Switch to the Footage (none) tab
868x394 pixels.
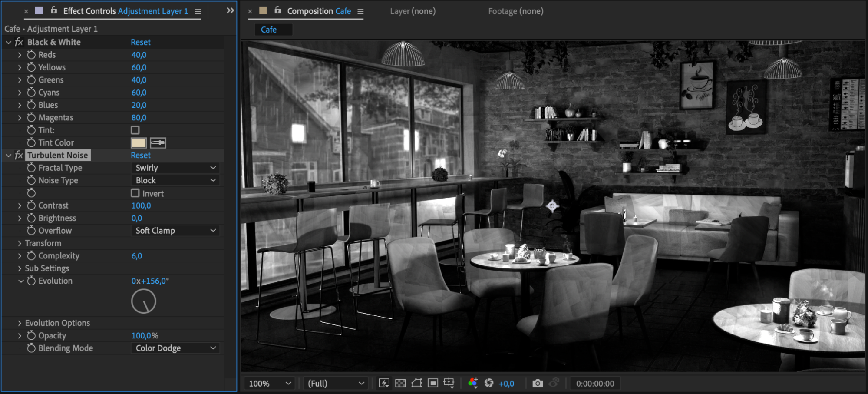[x=515, y=11]
